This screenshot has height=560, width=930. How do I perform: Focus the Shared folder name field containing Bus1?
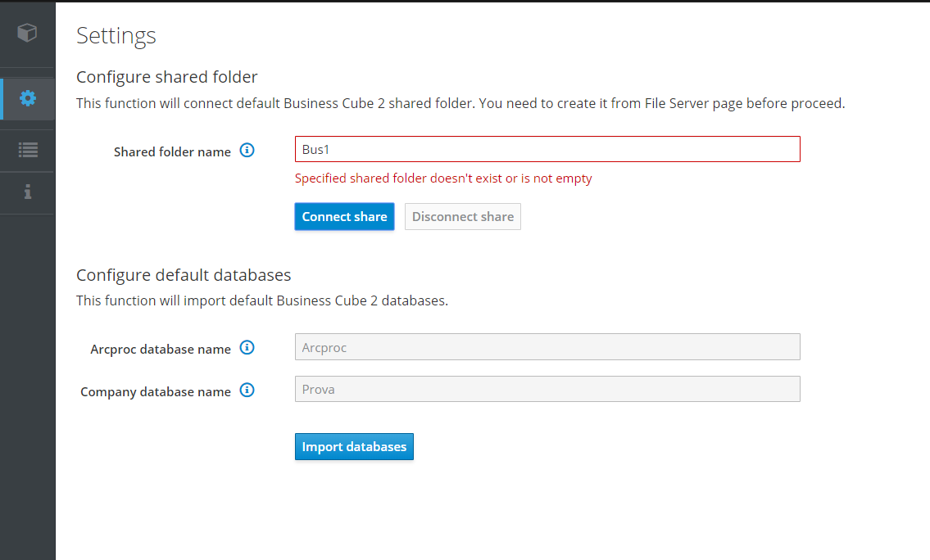coord(547,149)
